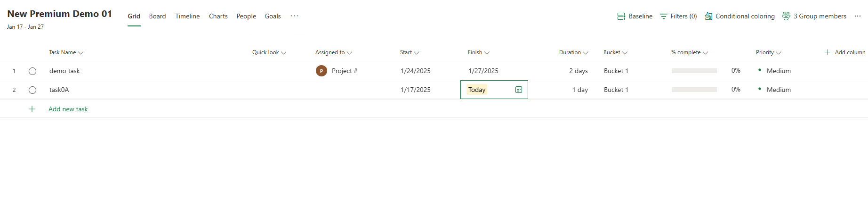
Task: Click the Filters funnel icon
Action: point(664,16)
